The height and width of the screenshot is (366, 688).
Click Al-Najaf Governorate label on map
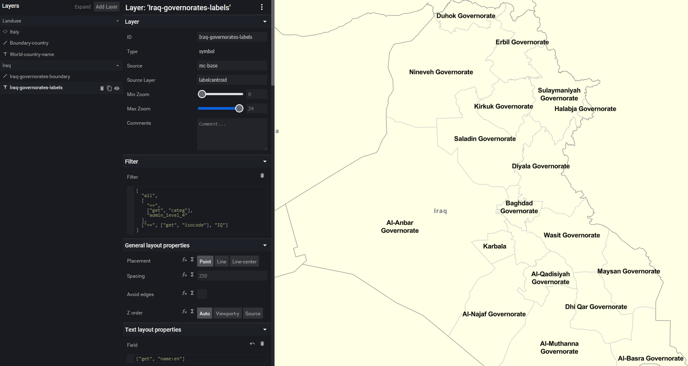click(494, 314)
